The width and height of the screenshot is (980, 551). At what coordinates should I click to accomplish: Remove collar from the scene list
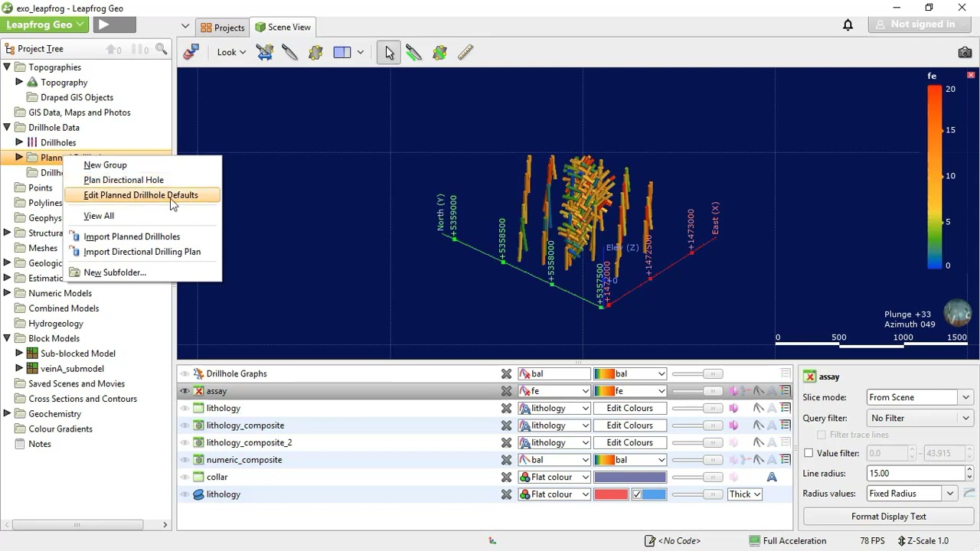[x=506, y=478]
